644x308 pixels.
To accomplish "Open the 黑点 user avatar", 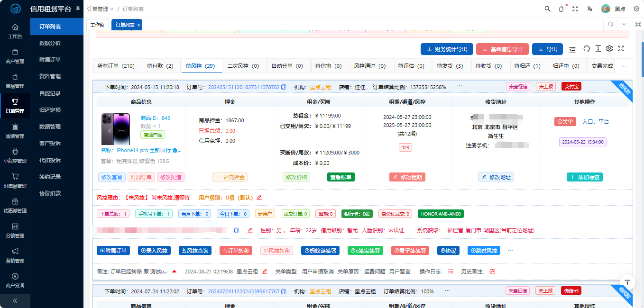I will pyautogui.click(x=606, y=9).
